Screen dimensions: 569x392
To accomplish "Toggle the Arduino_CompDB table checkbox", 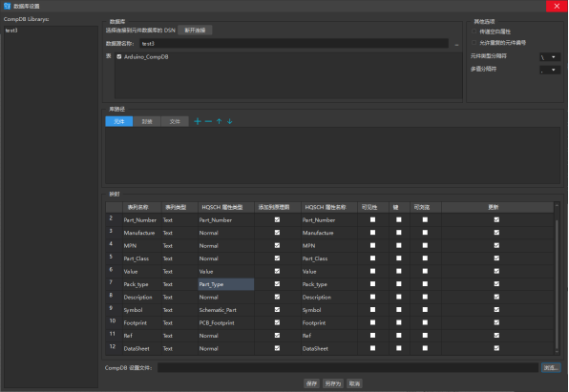I will [119, 57].
